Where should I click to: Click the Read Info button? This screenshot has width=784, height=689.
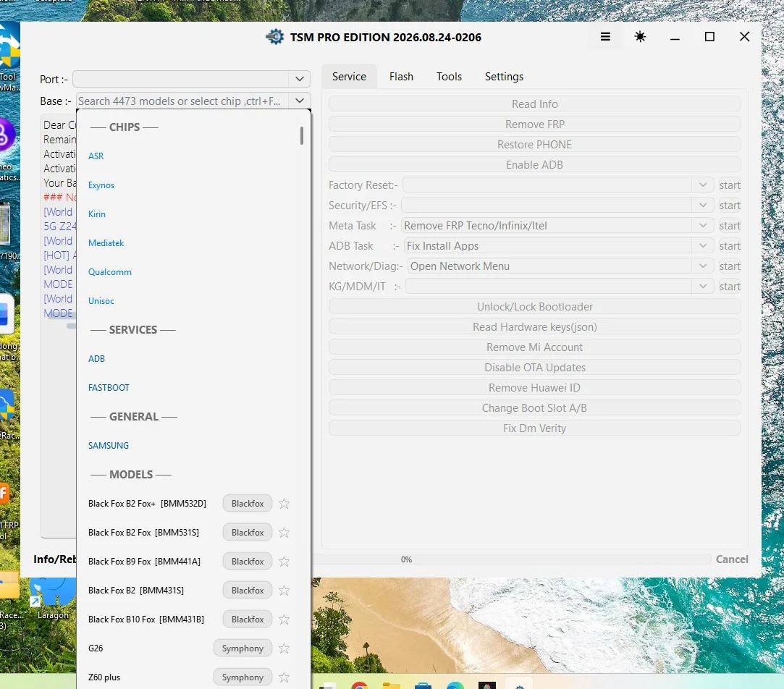pyautogui.click(x=534, y=104)
